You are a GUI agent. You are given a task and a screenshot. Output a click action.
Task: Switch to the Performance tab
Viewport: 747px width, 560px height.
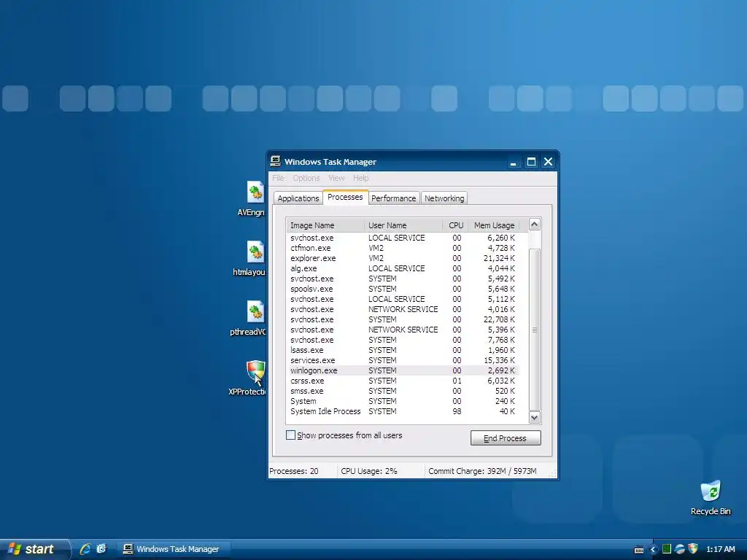click(x=393, y=198)
